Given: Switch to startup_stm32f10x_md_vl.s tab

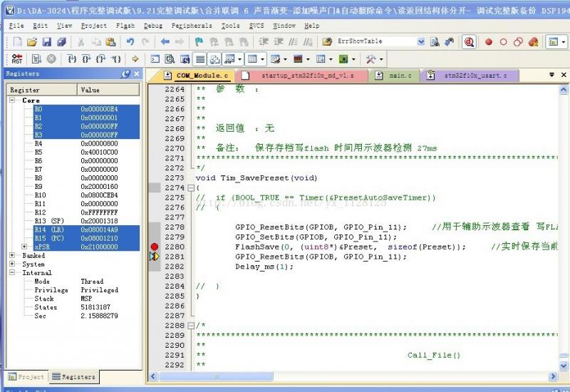Looking at the screenshot, I should point(301,76).
